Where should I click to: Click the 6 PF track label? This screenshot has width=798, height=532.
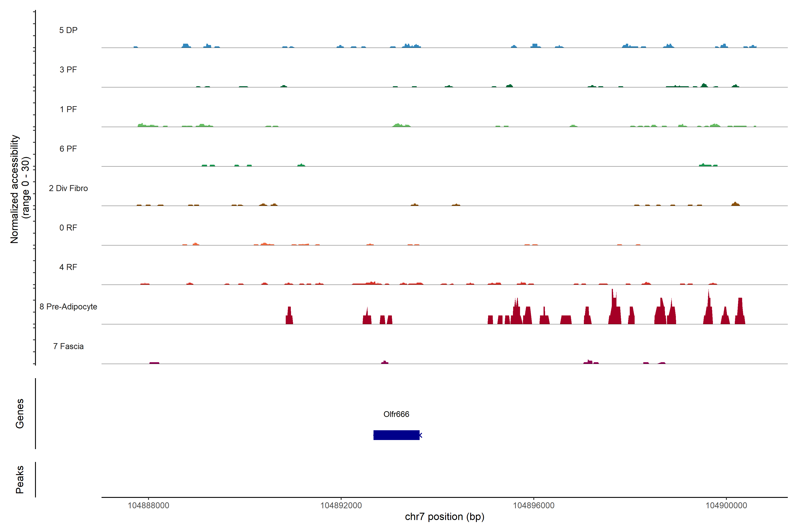coord(68,149)
